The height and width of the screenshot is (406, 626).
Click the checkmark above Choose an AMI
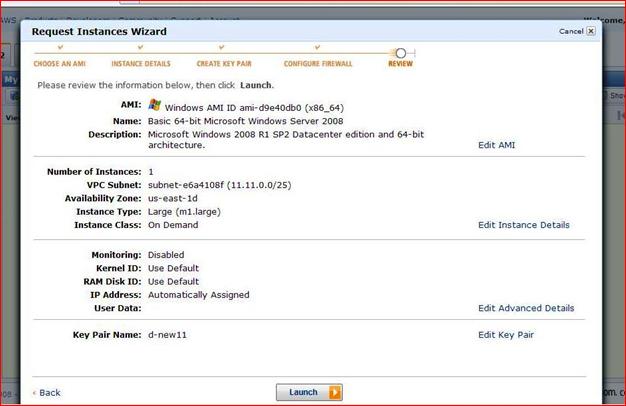(60, 48)
